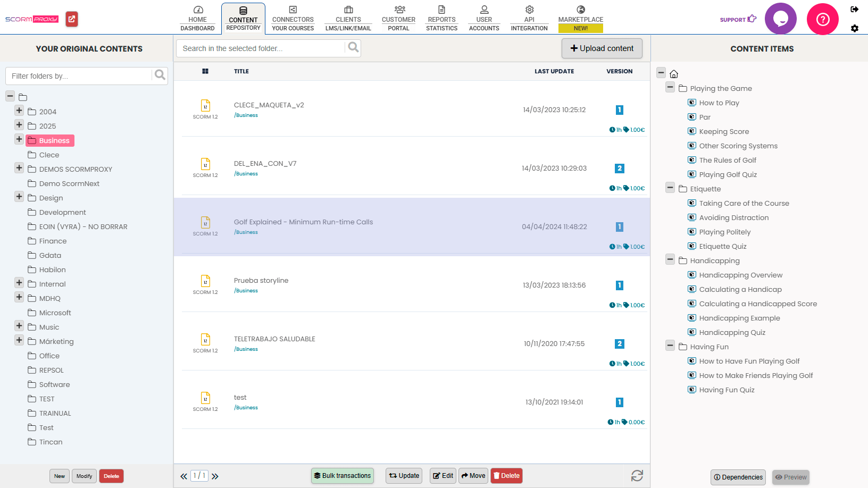Expand the 2004 folder
This screenshot has height=488, width=868.
(x=19, y=111)
